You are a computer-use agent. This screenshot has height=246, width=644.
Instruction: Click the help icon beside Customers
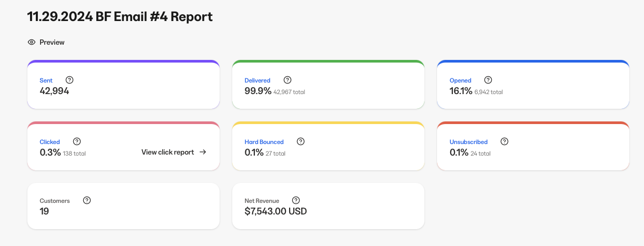coord(87,200)
